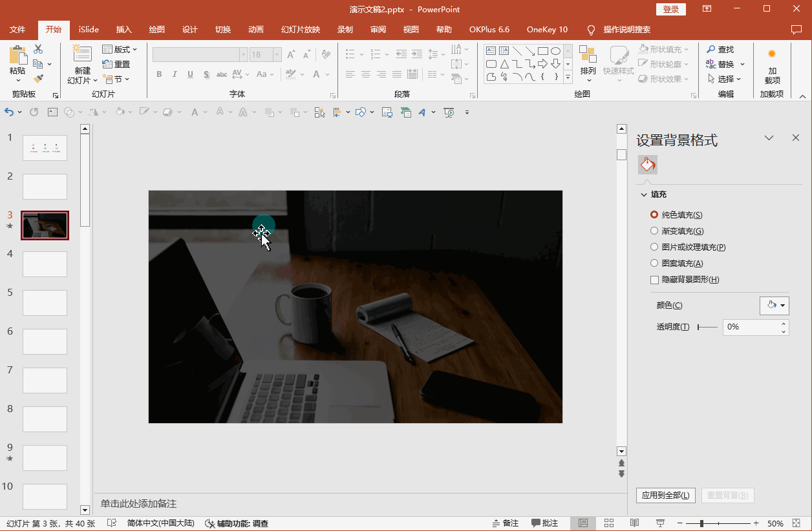812x531 pixels.
Task: Click the Clear Formatting eraser icon
Action: point(326,55)
